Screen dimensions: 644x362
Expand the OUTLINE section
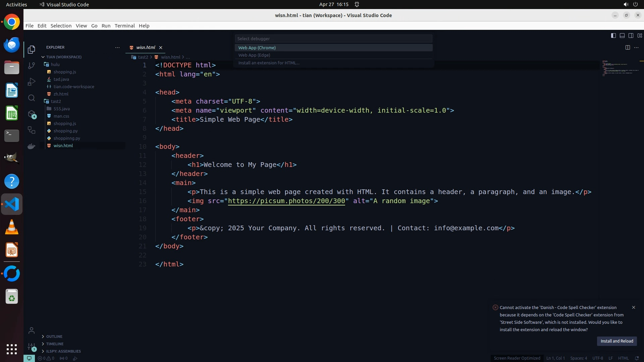(54, 337)
